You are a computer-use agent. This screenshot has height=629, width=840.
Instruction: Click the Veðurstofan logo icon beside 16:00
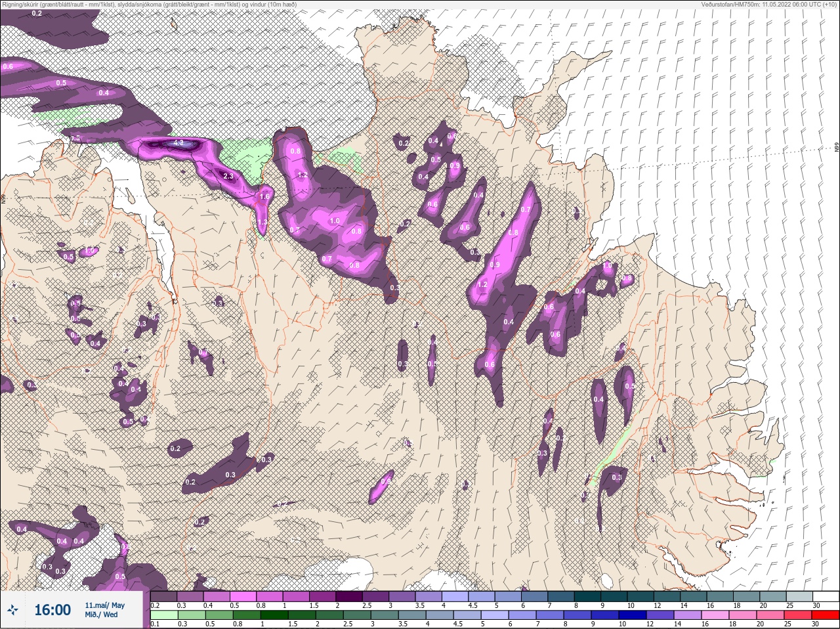click(12, 610)
